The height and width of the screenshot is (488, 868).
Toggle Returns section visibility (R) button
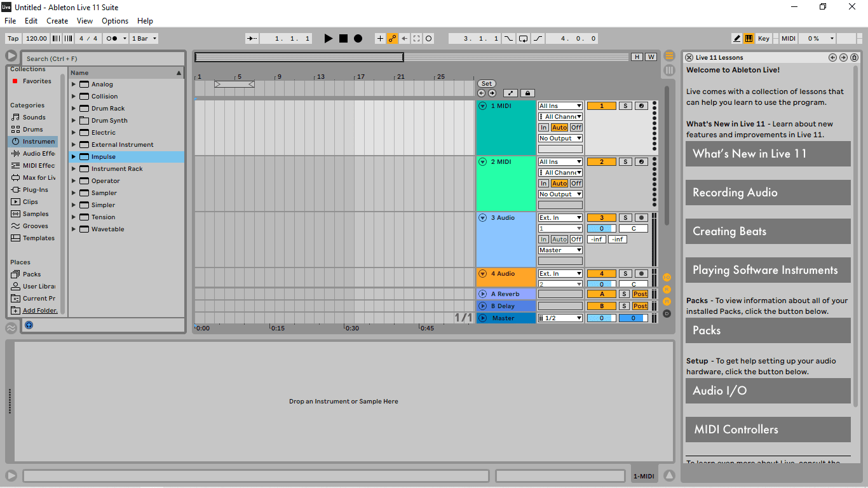click(x=667, y=290)
